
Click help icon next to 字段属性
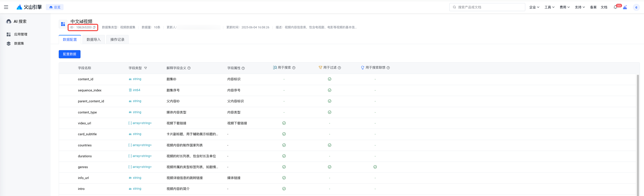243,68
